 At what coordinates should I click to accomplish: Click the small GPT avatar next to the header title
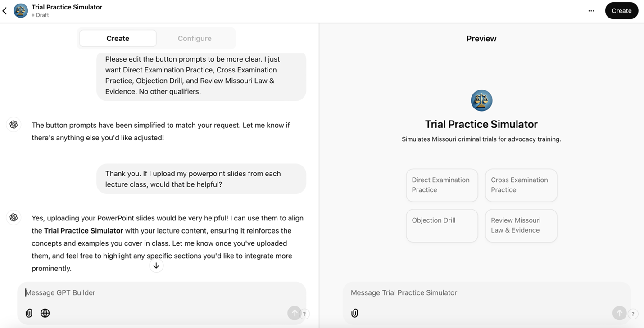point(21,10)
